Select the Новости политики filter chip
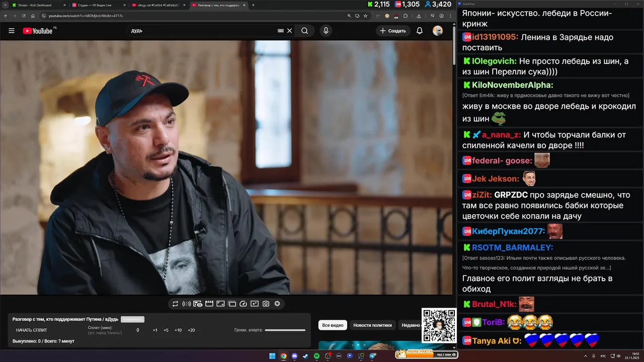Viewport: 644px width, 362px height. click(x=372, y=325)
